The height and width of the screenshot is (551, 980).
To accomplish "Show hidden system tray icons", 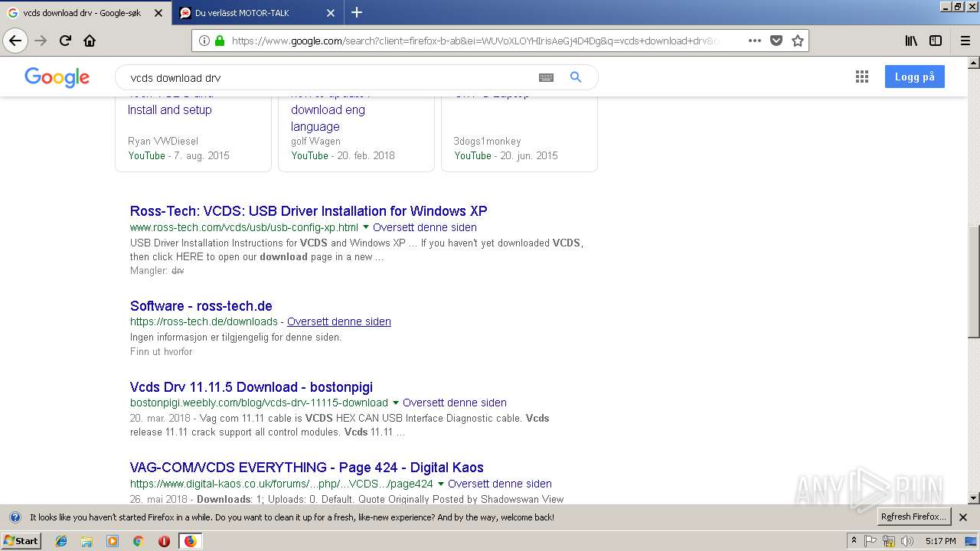I will [x=854, y=541].
